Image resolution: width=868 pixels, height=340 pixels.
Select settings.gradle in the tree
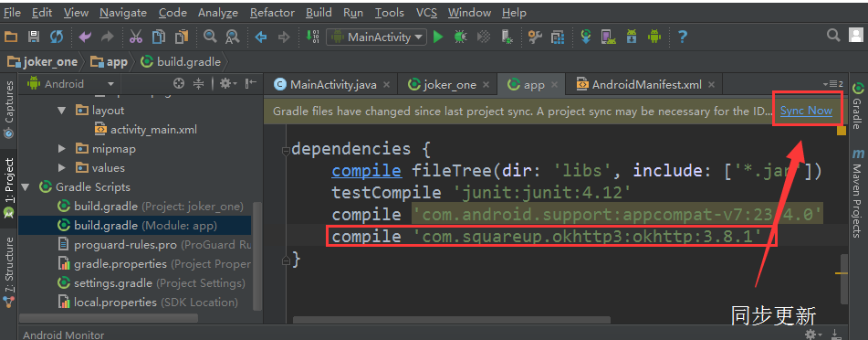click(152, 282)
